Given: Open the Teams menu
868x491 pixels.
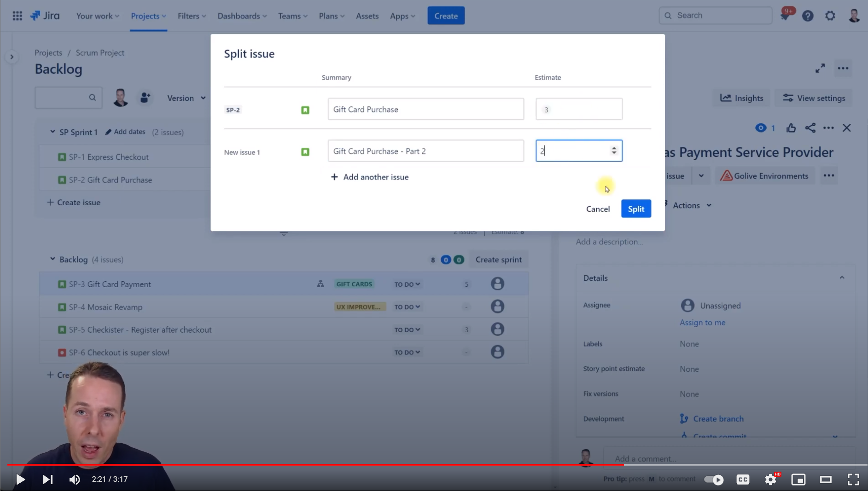Looking at the screenshot, I should (x=292, y=16).
